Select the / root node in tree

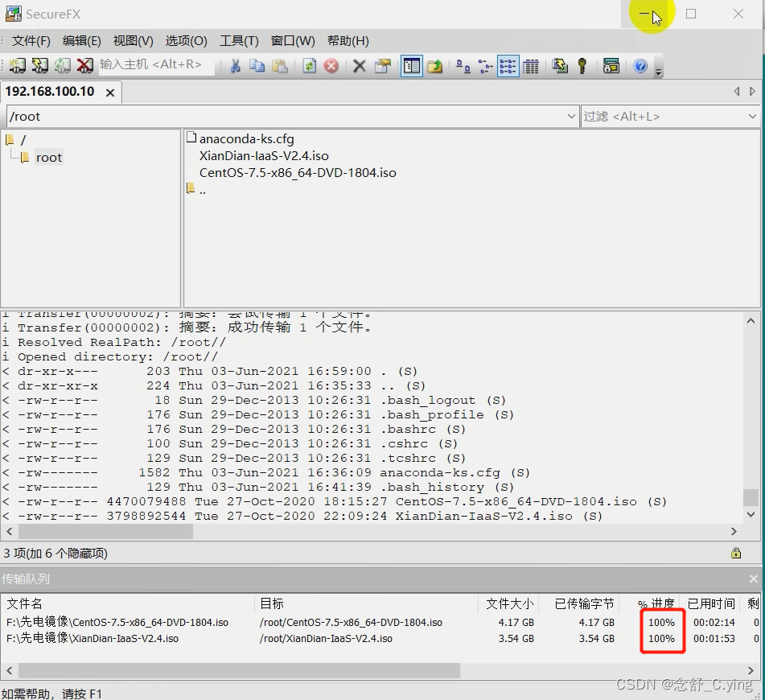tap(23, 140)
